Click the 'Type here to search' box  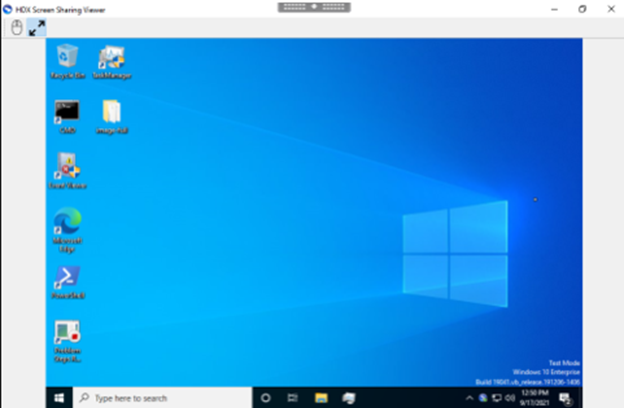click(162, 398)
